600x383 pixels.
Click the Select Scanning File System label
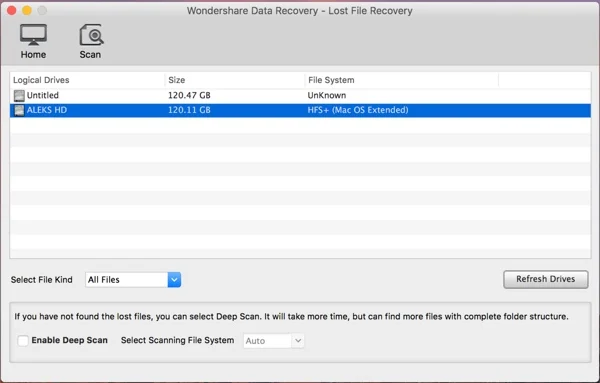(x=178, y=340)
